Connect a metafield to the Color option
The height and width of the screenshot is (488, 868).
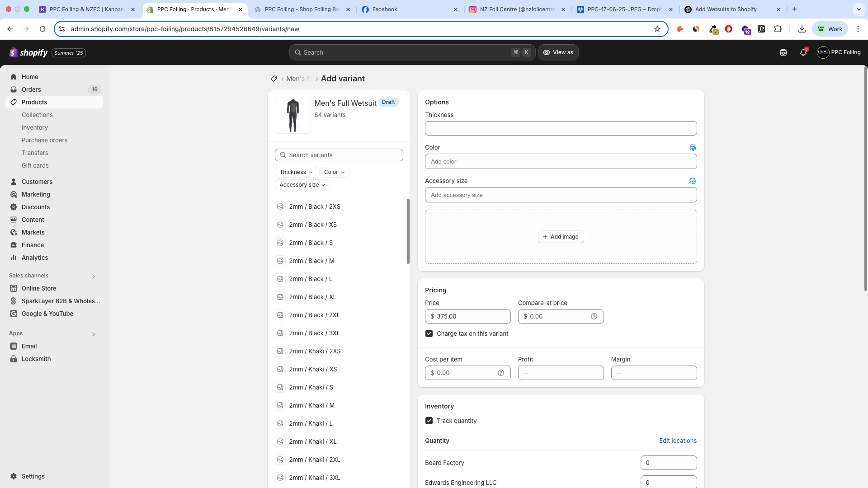(693, 147)
